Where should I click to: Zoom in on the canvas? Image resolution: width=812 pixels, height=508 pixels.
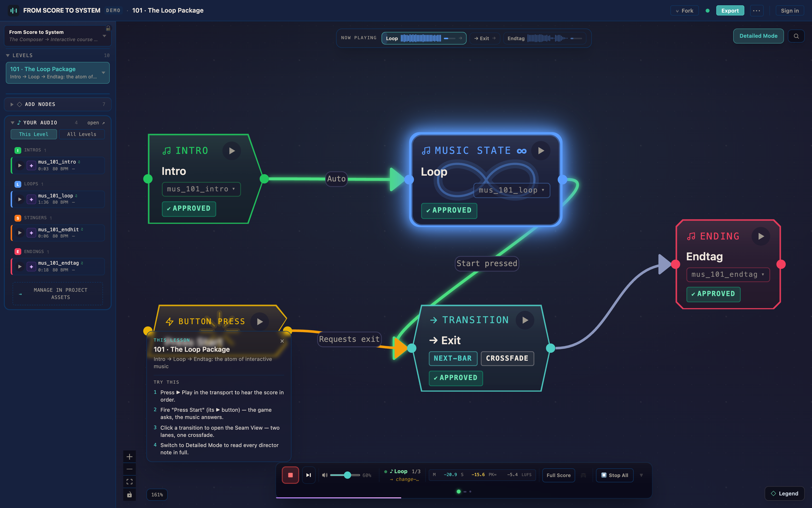click(130, 457)
